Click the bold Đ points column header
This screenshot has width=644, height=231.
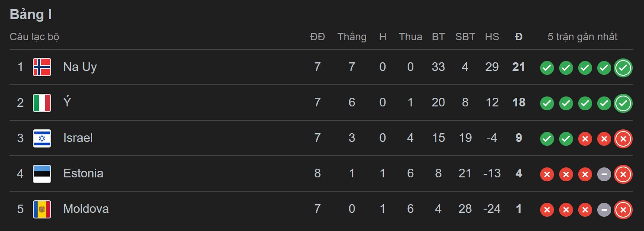tap(518, 37)
